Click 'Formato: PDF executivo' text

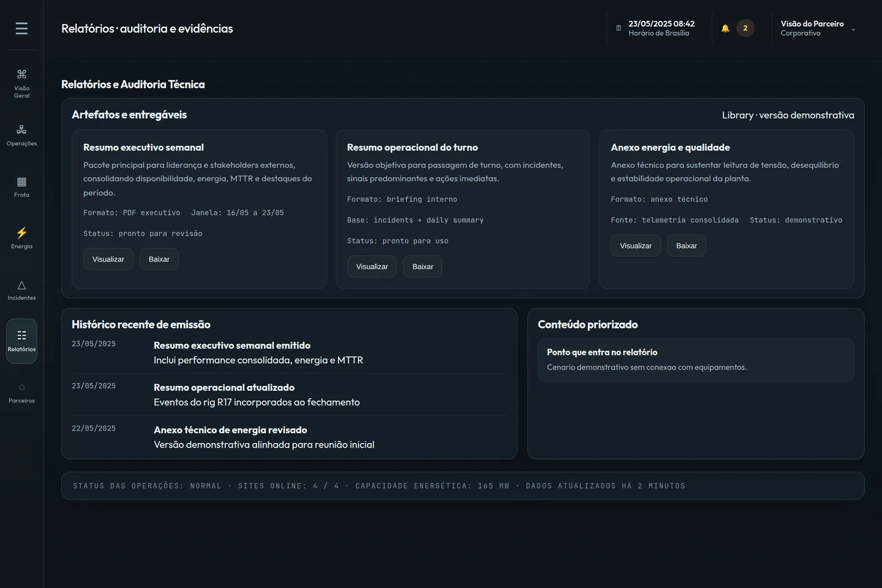(x=132, y=213)
